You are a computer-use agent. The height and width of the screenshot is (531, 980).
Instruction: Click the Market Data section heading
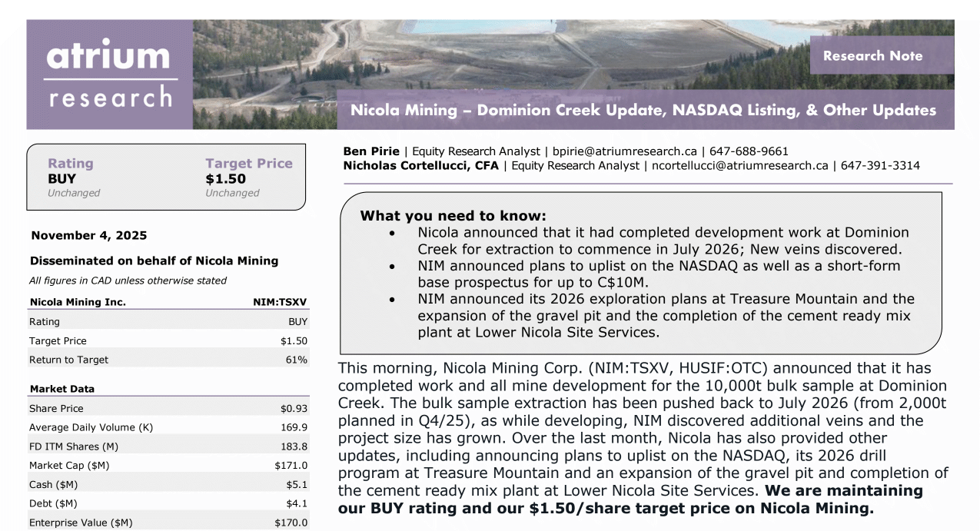61,389
